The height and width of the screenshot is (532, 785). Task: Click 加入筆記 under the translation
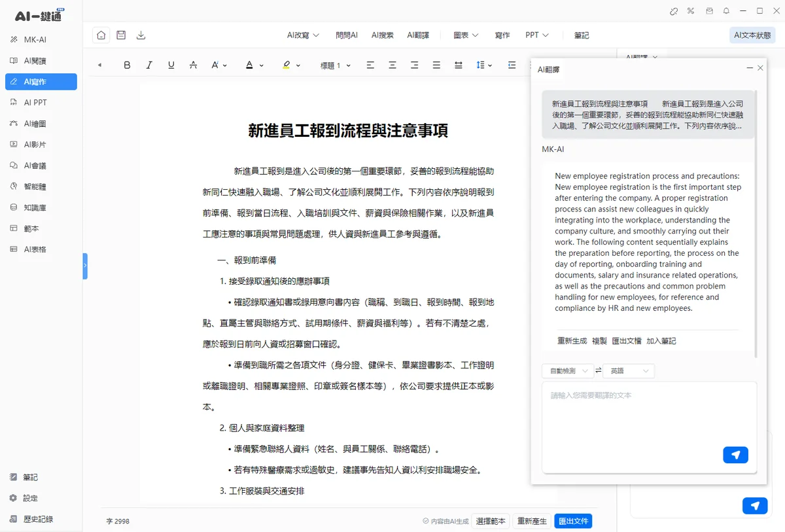(661, 341)
